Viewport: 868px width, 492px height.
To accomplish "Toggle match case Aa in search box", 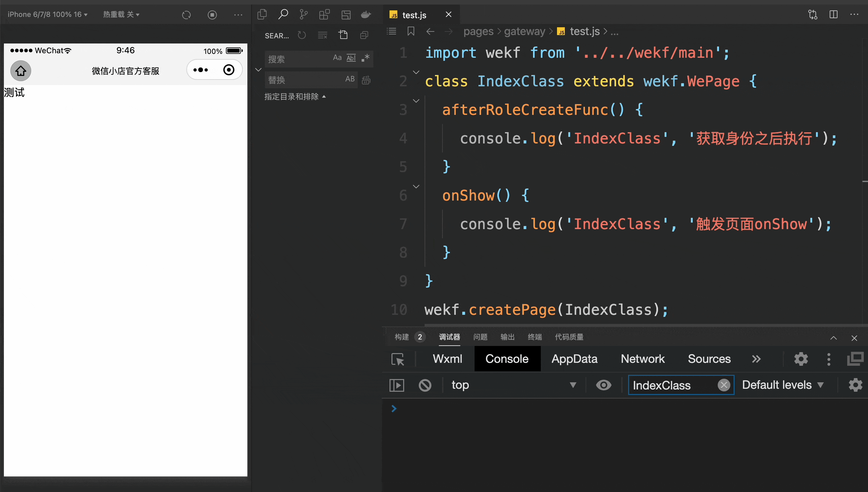I will (x=337, y=58).
